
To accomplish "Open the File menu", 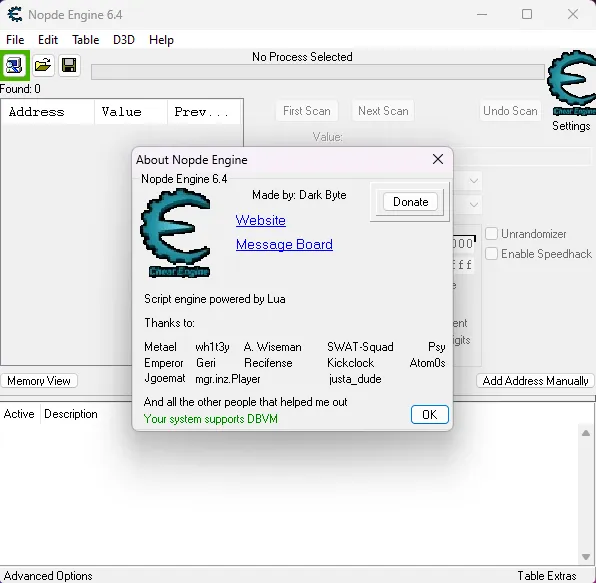I will (x=15, y=40).
